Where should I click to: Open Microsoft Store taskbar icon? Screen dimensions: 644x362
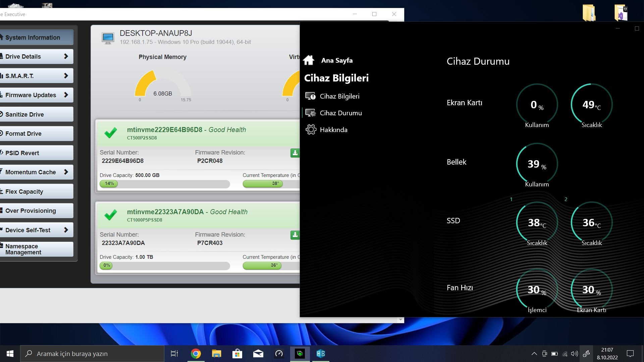coord(237,354)
